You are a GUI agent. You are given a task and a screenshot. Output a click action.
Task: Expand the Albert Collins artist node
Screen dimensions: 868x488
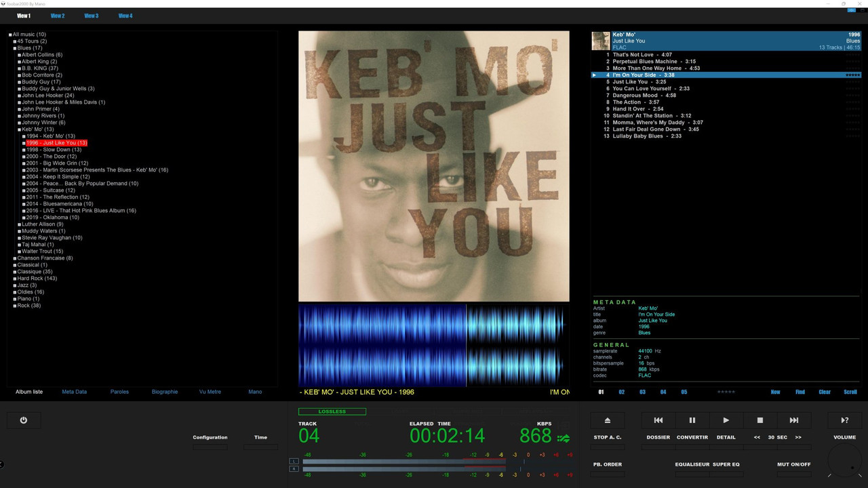coord(20,55)
